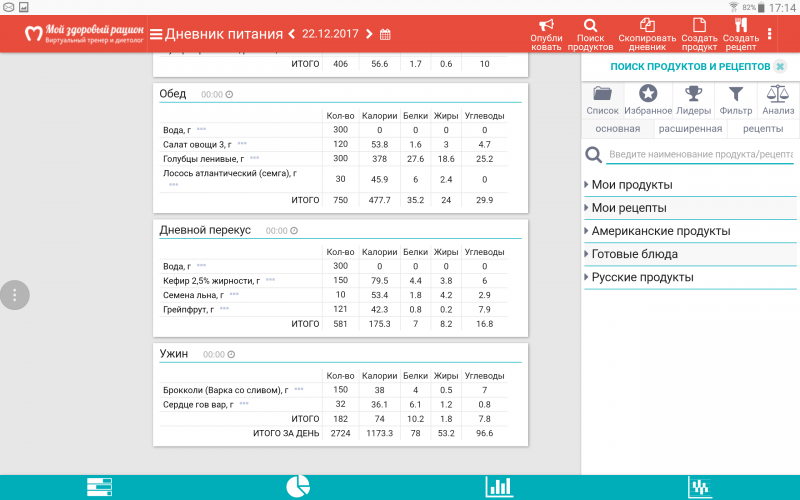This screenshot has width=800, height=500.
Task: Open the three-dot overflow menu
Action: click(769, 34)
